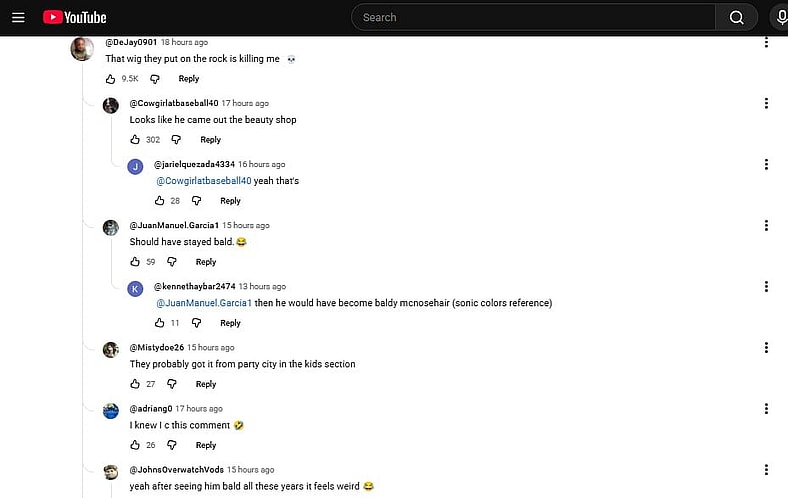Screen dimensions: 788x498
Task: Click 'Looks like he came out the beauty shop'
Action: click(x=213, y=120)
